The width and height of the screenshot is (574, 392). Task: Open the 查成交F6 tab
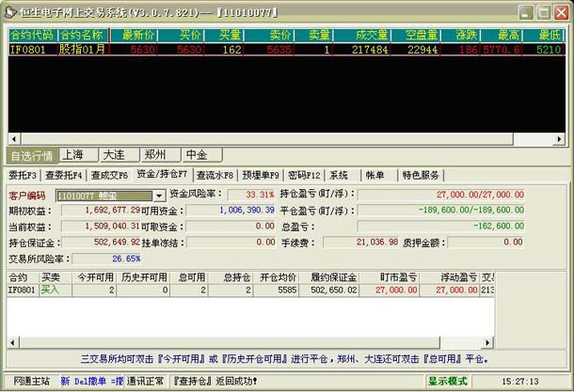tap(109, 176)
